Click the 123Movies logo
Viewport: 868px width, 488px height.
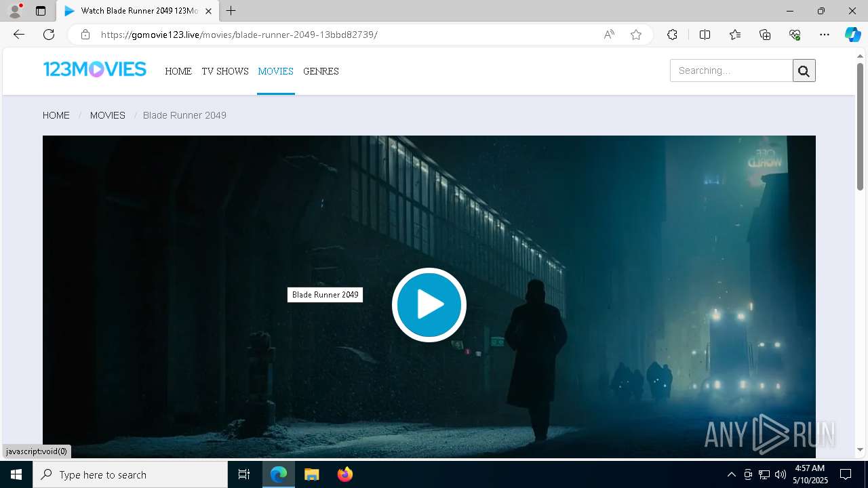(x=94, y=69)
